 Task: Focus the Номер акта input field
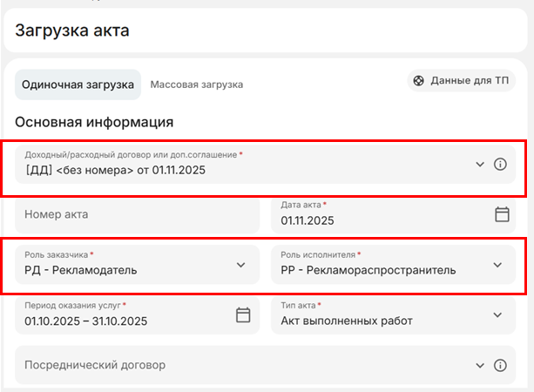coord(138,214)
